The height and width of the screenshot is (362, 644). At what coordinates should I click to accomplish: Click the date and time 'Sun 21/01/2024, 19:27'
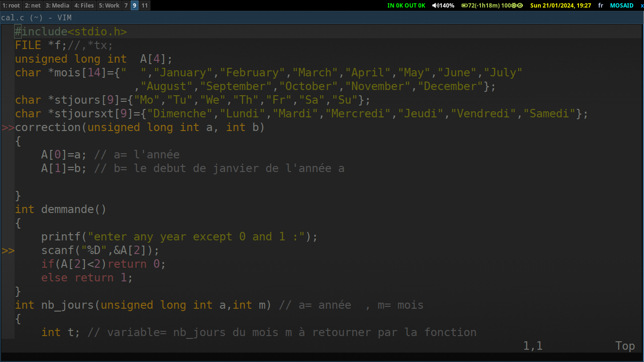(561, 6)
